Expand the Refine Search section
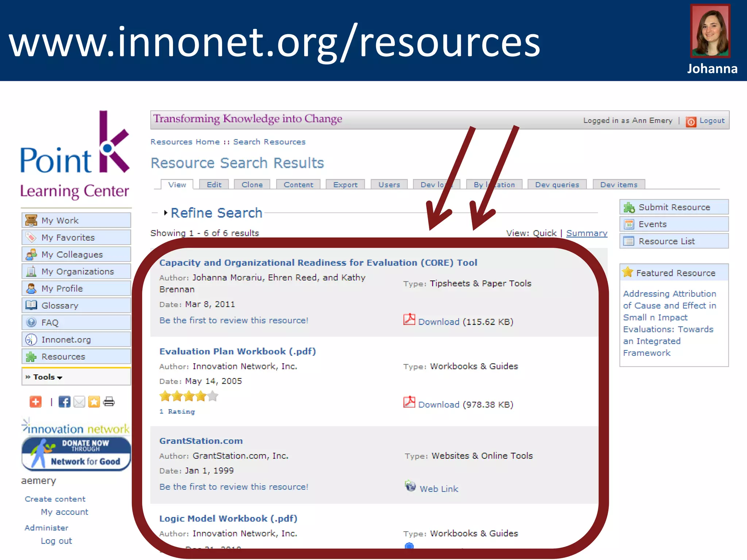Screen dimensions: 747x560 point(216,213)
